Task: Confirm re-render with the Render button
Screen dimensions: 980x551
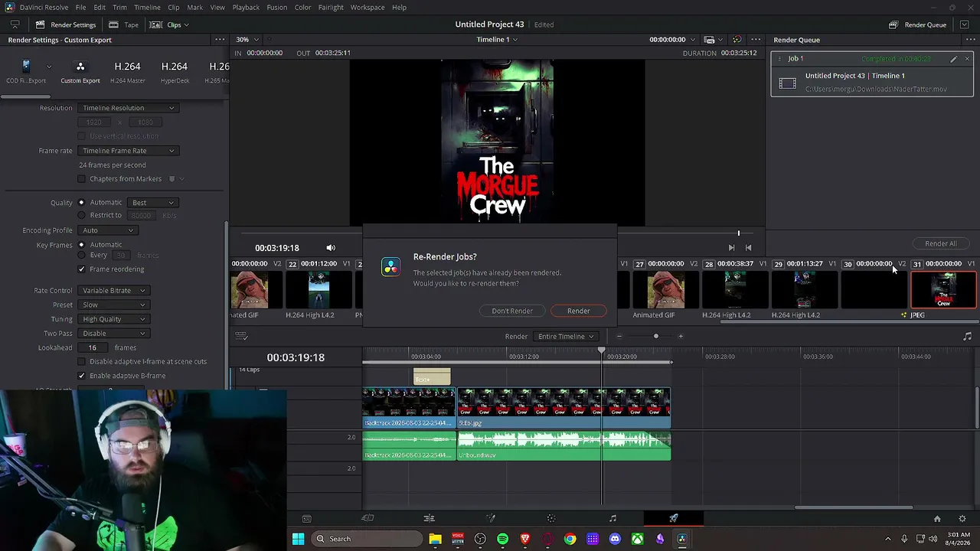Action: [x=578, y=311]
